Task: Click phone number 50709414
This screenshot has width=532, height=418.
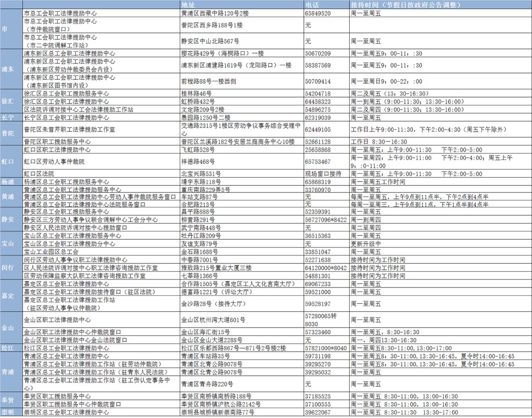Action: (318, 81)
